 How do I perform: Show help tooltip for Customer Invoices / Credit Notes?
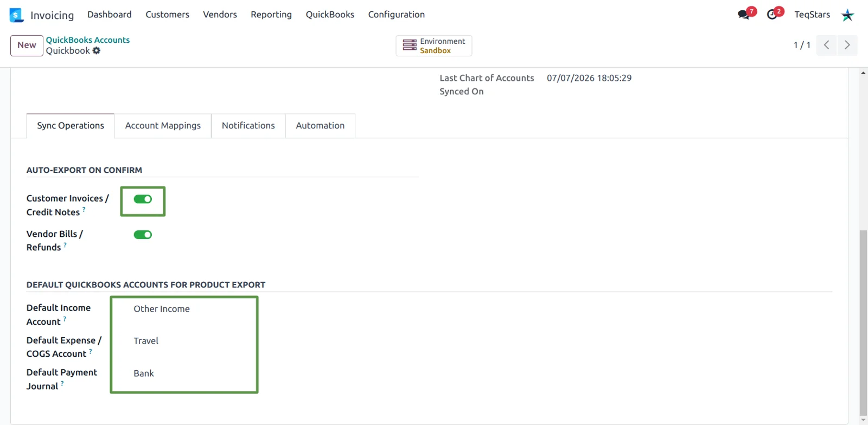coord(84,209)
